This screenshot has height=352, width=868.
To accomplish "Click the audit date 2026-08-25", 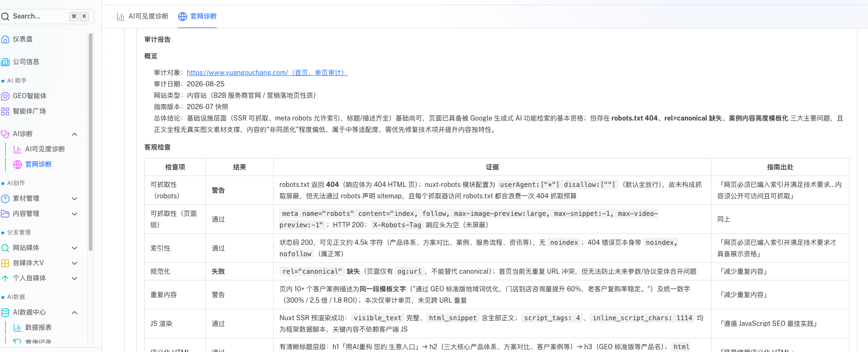I will point(206,84).
